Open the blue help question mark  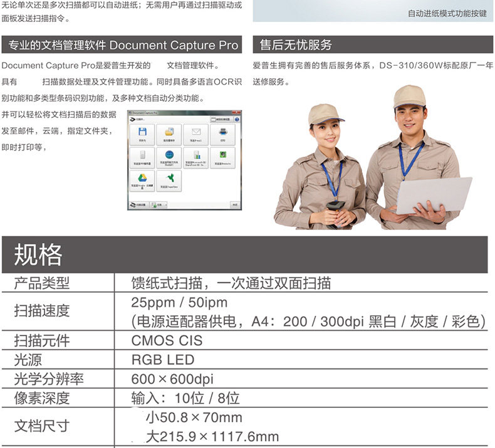click(237, 119)
